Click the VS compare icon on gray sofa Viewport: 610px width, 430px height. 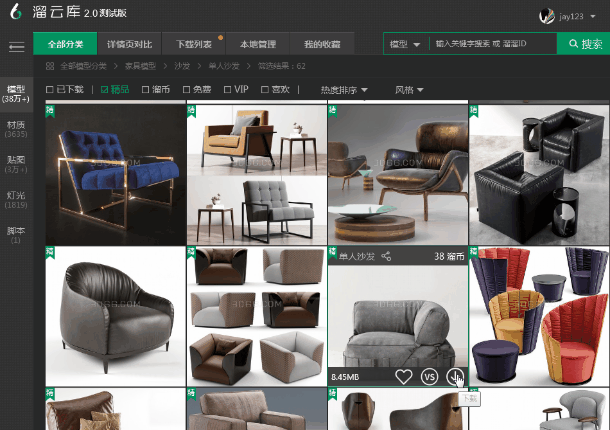[430, 377]
